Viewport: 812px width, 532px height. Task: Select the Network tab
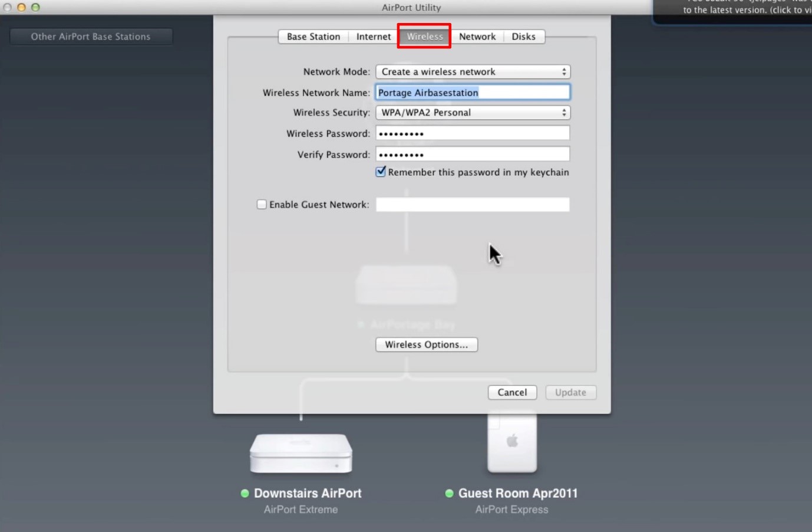477,36
